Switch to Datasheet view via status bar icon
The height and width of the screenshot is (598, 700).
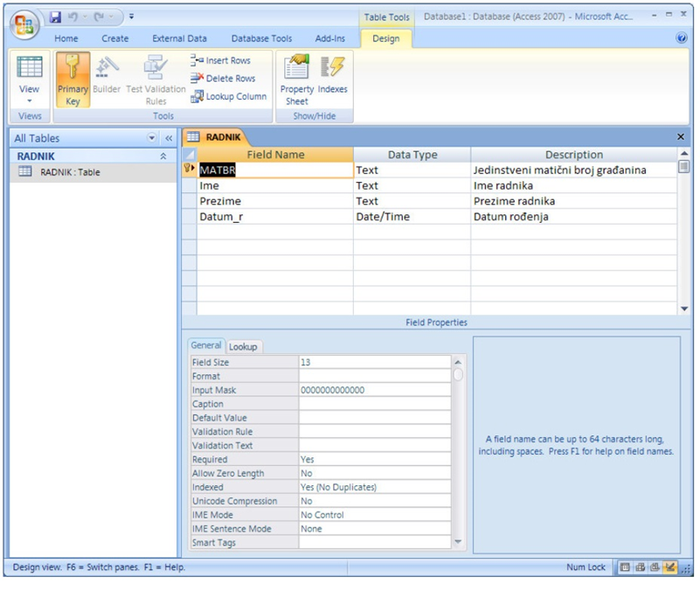tap(625, 567)
